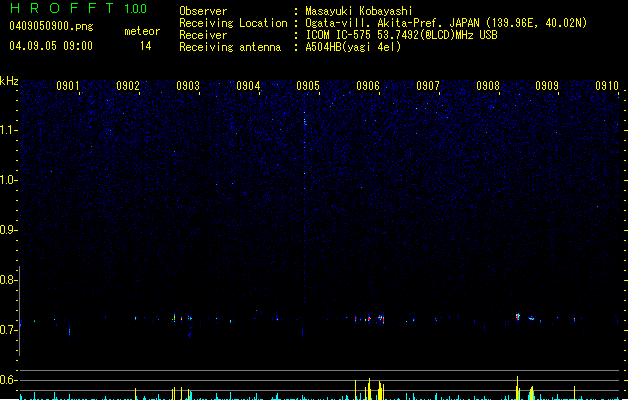Click the antenna text A504HB(yagi 4el)
The height and width of the screenshot is (400, 629).
(353, 47)
